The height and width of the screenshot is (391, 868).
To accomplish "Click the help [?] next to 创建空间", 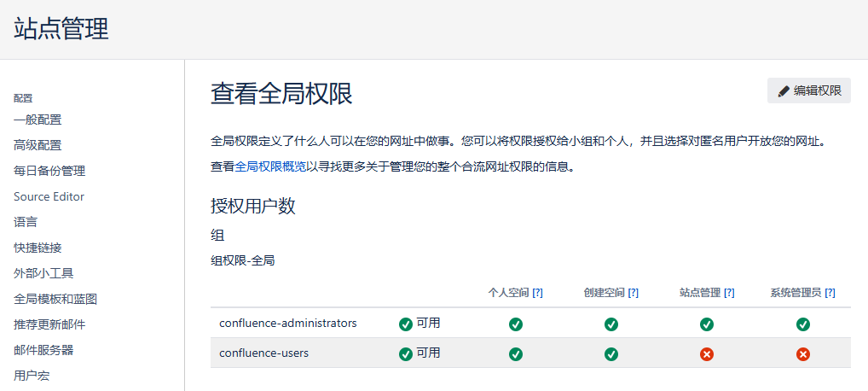I will pos(633,293).
